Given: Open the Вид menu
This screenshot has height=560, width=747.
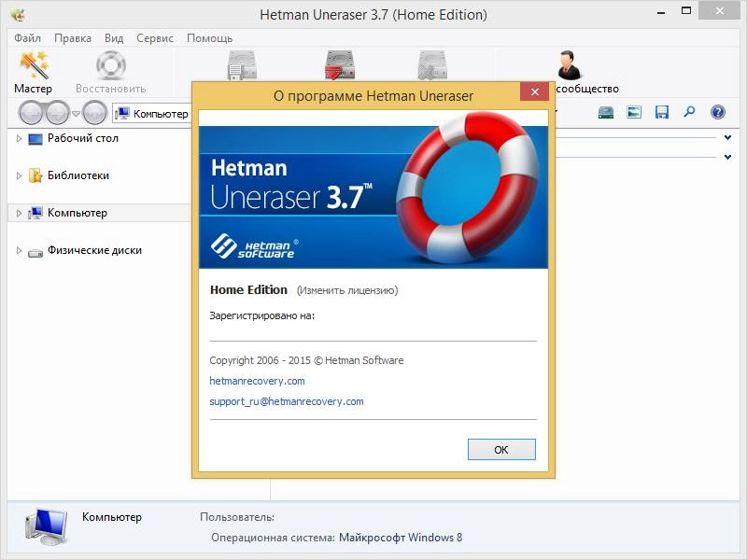Looking at the screenshot, I should (114, 38).
